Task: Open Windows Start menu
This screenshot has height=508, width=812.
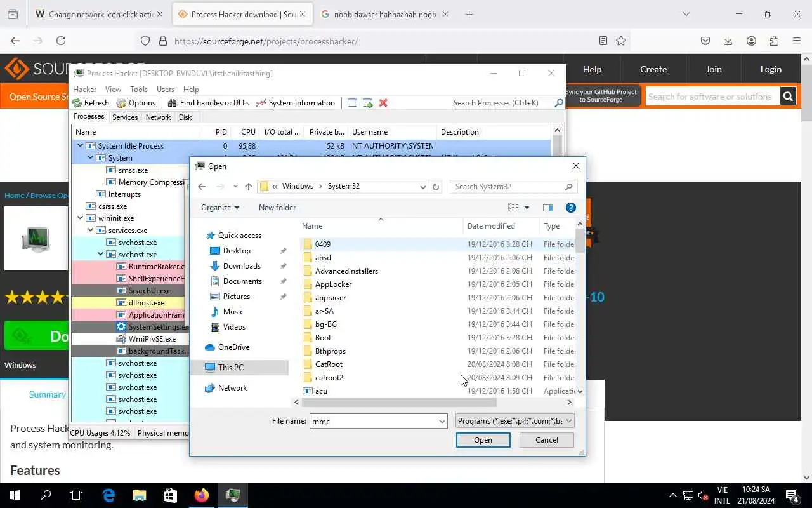Action: coord(15,495)
